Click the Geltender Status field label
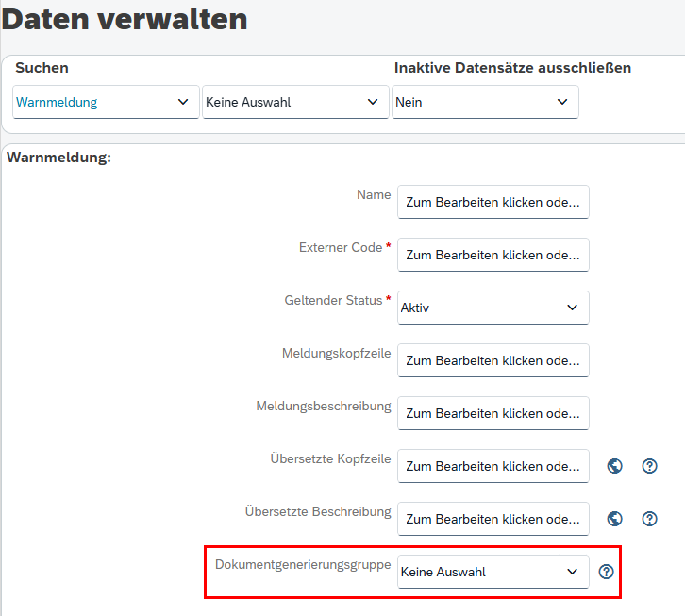 pos(333,300)
